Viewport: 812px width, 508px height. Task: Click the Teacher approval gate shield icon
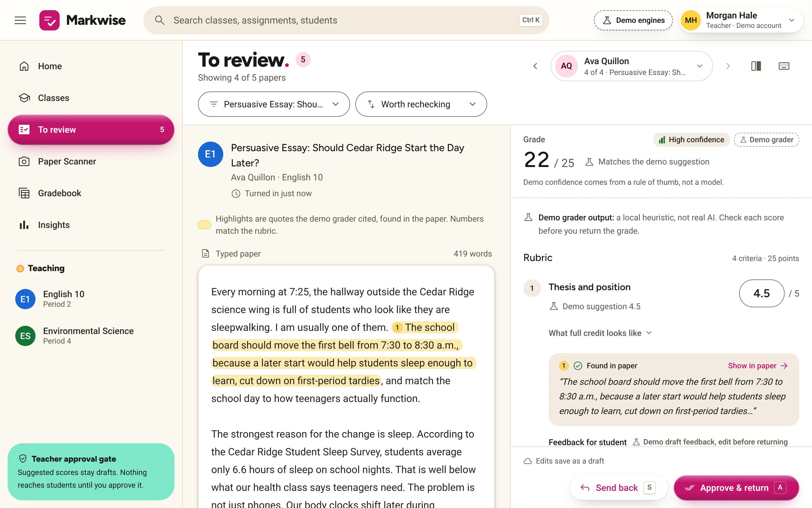tap(23, 458)
